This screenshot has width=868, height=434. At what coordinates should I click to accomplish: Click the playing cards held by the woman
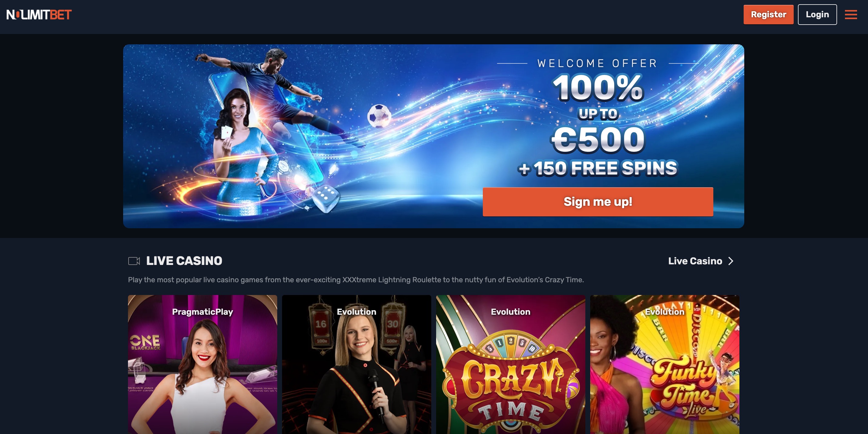pos(227,132)
